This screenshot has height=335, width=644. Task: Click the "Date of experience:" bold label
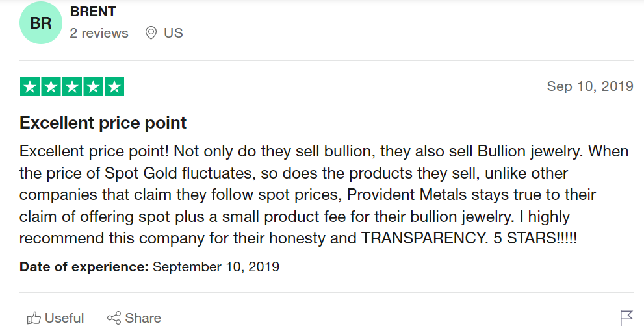84,267
